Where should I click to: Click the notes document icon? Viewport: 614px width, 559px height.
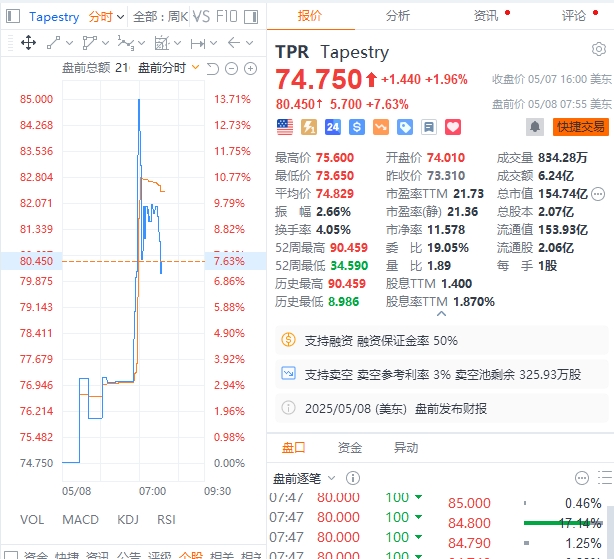429,127
